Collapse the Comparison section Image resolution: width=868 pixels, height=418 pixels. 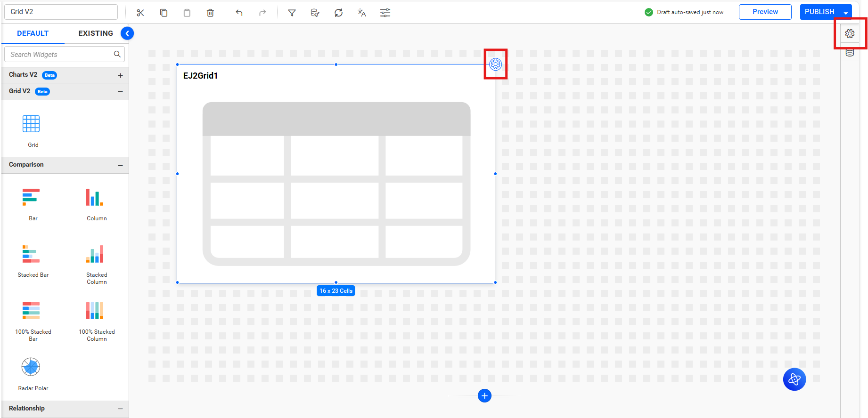120,165
